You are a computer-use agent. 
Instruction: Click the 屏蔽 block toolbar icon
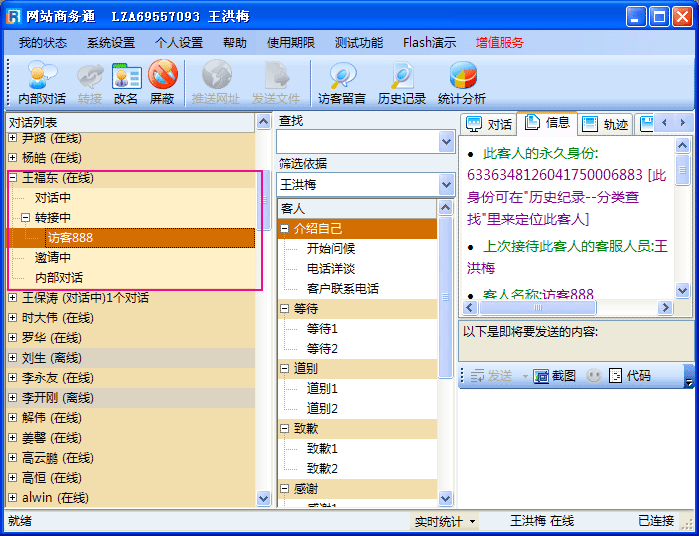(162, 83)
